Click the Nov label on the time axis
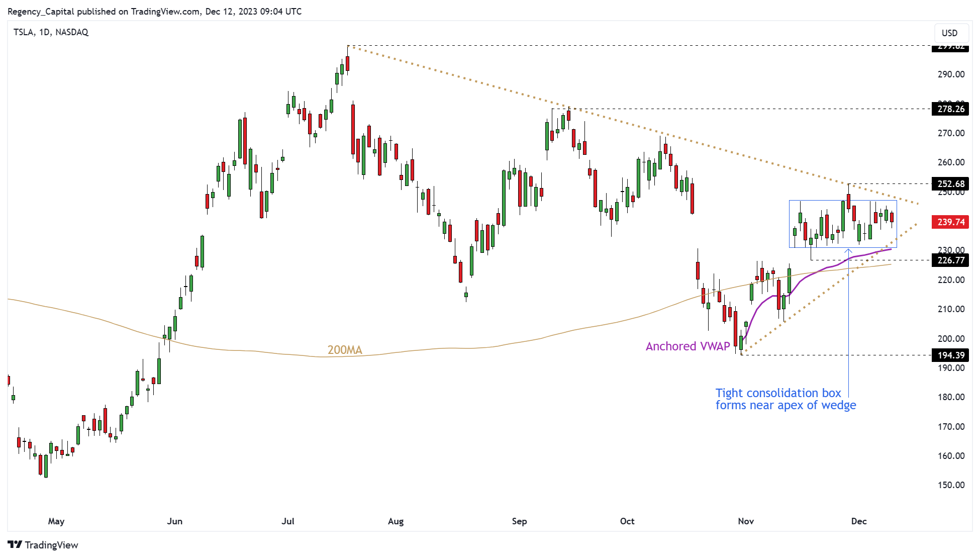980x558 pixels. (x=746, y=521)
